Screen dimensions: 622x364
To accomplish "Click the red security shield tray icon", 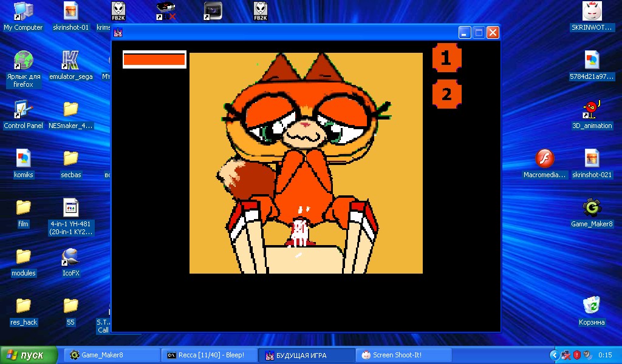I will pyautogui.click(x=577, y=355).
